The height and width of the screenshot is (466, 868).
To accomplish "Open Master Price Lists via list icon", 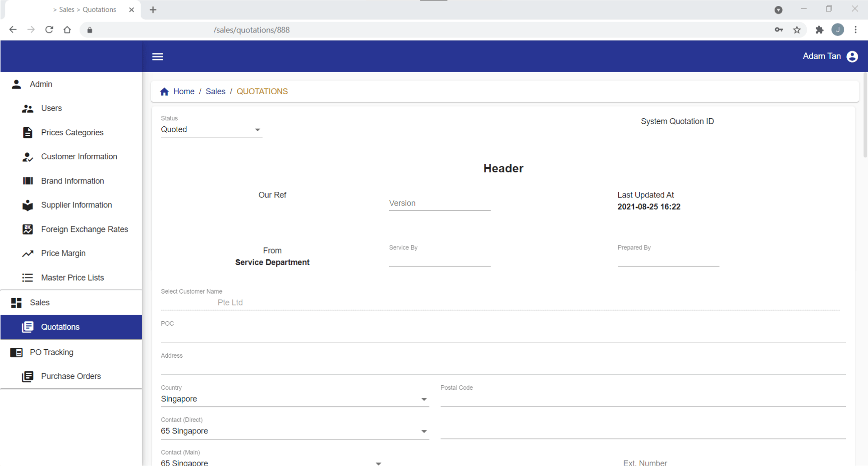I will coord(28,277).
